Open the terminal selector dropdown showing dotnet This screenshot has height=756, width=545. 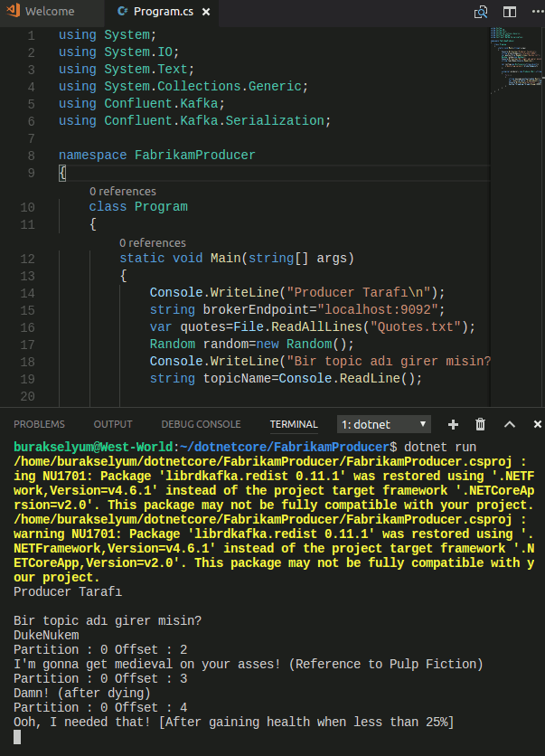pos(383,424)
